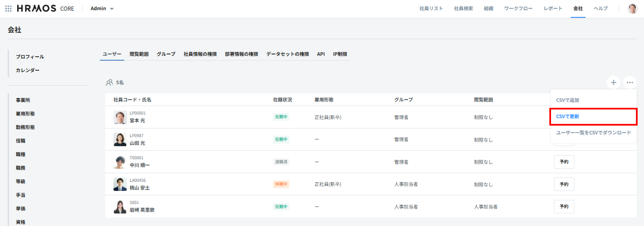Viewport: 644px width, 226px height.
Task: Open the profile avatar in header
Action: 632,8
